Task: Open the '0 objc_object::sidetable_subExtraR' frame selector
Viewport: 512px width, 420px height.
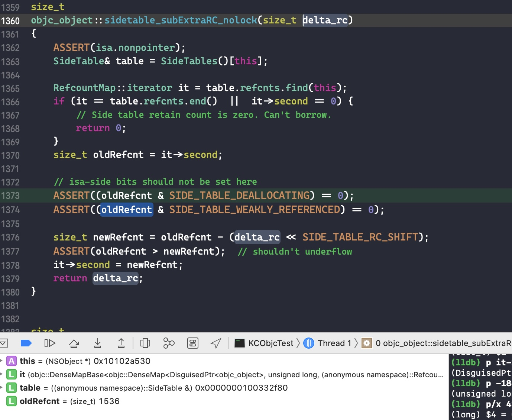Action: click(x=437, y=343)
